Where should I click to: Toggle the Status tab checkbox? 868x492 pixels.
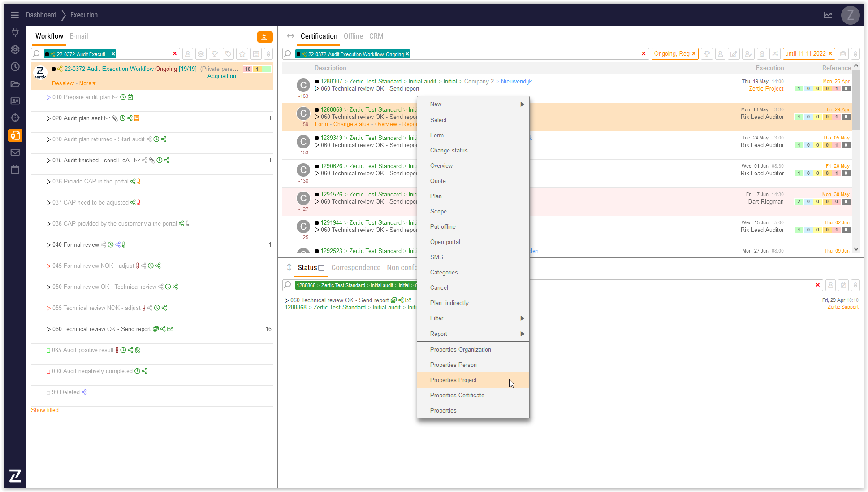point(321,268)
